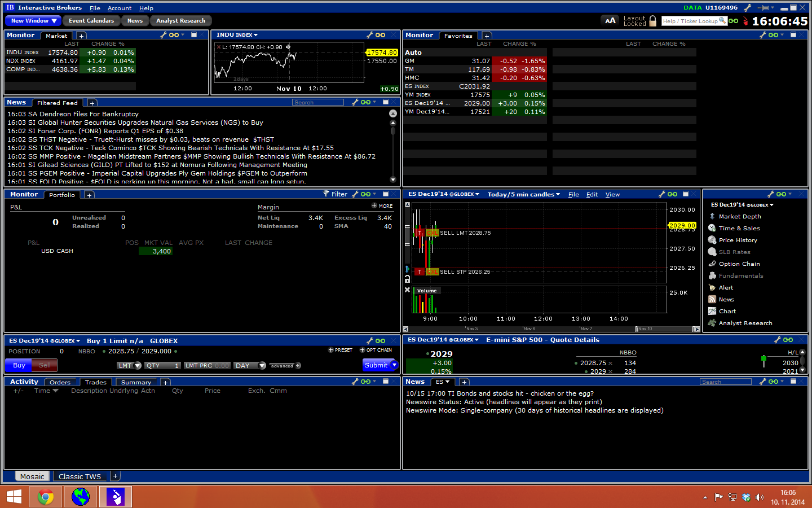The image size is (812, 508).
Task: Add a new tab next to Portfolio
Action: (89, 195)
